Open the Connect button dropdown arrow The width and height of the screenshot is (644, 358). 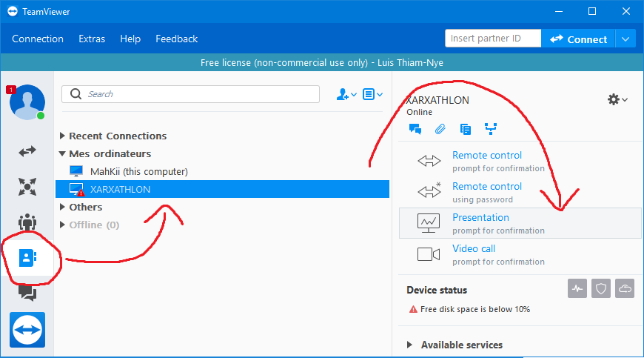[625, 39]
